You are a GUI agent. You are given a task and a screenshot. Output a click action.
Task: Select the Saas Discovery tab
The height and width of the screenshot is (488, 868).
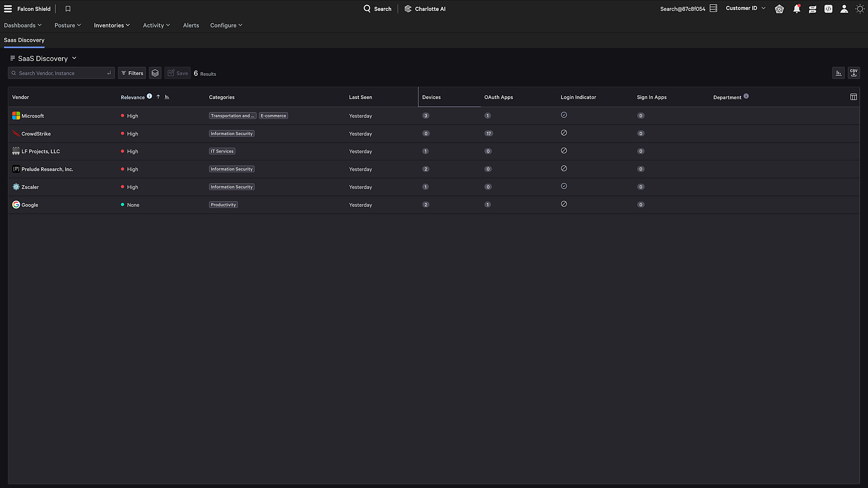(x=24, y=40)
